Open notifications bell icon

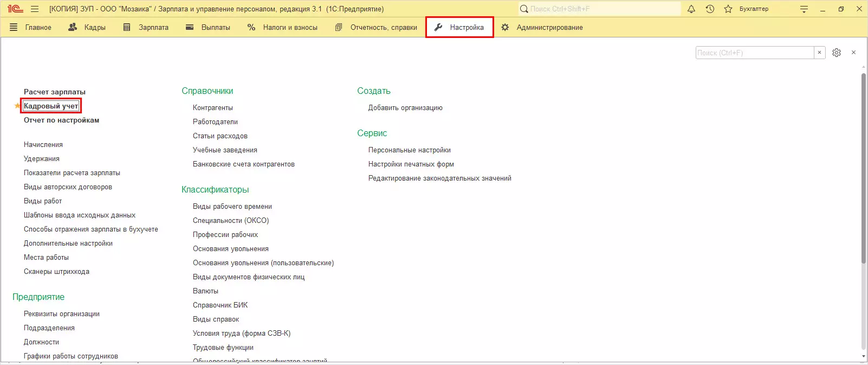[x=691, y=9]
